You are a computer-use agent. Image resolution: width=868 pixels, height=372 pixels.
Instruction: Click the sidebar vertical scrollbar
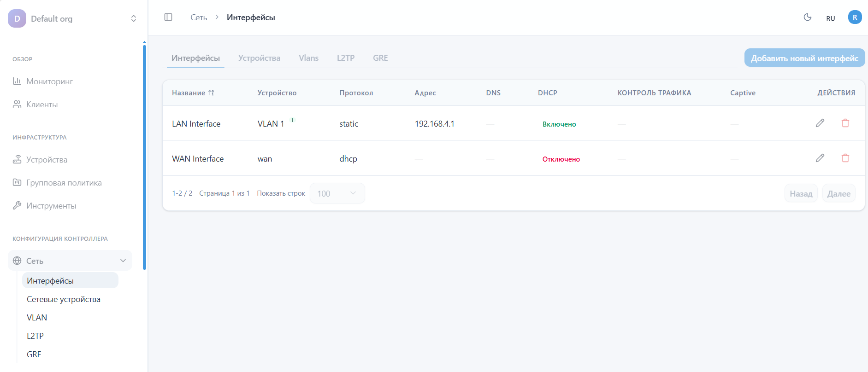coord(145,157)
